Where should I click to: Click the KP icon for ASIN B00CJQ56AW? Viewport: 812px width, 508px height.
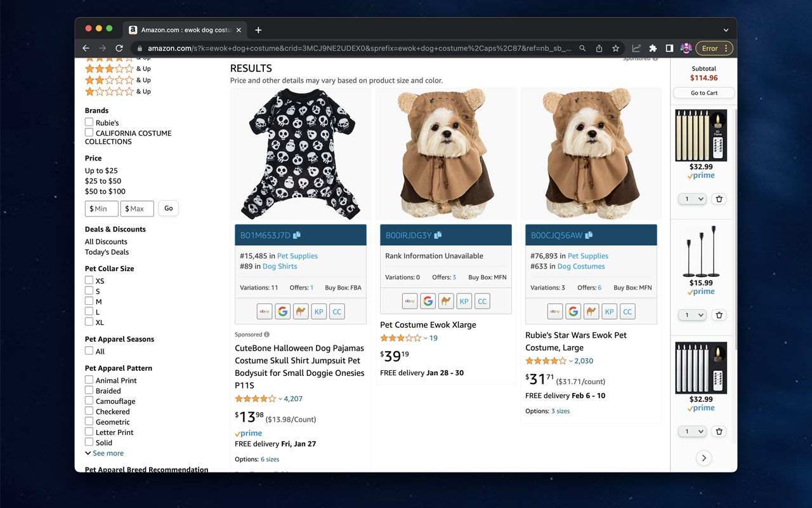pyautogui.click(x=609, y=311)
